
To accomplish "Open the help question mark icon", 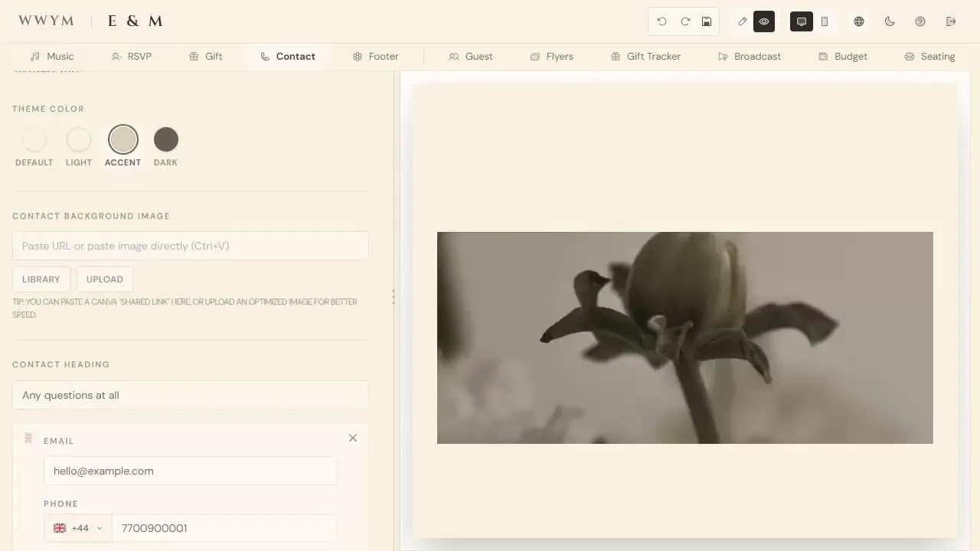I will tap(920, 21).
